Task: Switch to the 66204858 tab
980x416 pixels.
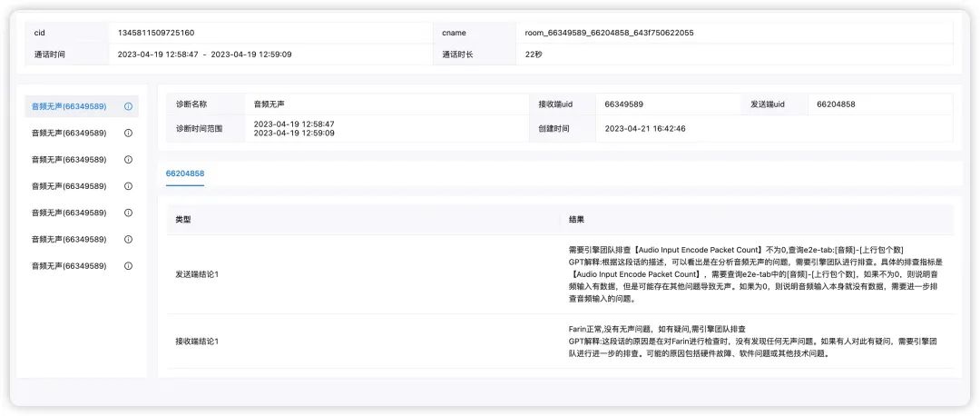Action: (x=184, y=173)
